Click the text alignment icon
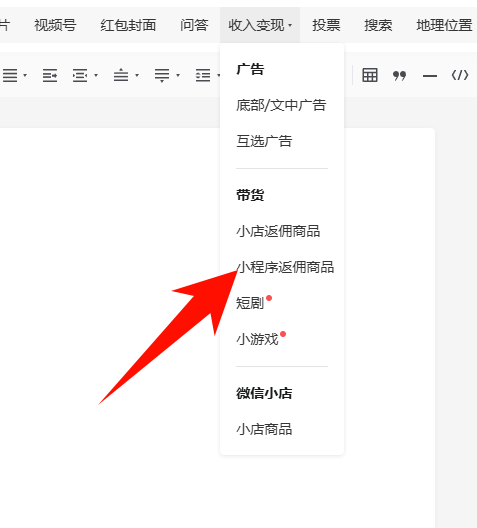This screenshot has height=528, width=477. point(10,75)
